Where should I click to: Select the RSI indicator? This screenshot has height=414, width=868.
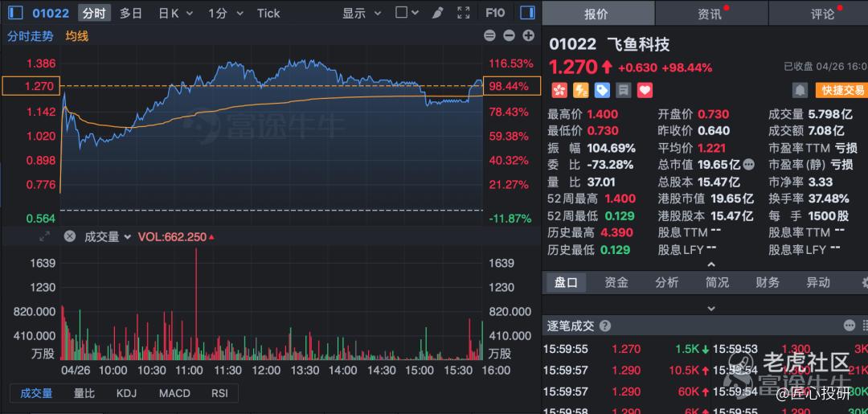pyautogui.click(x=219, y=394)
